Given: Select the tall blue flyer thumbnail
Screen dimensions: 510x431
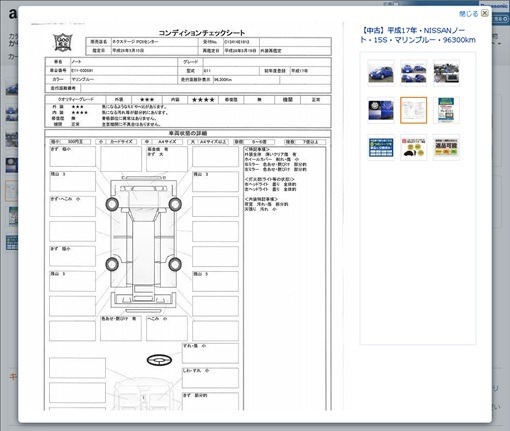Looking at the screenshot, I should coord(446,110).
